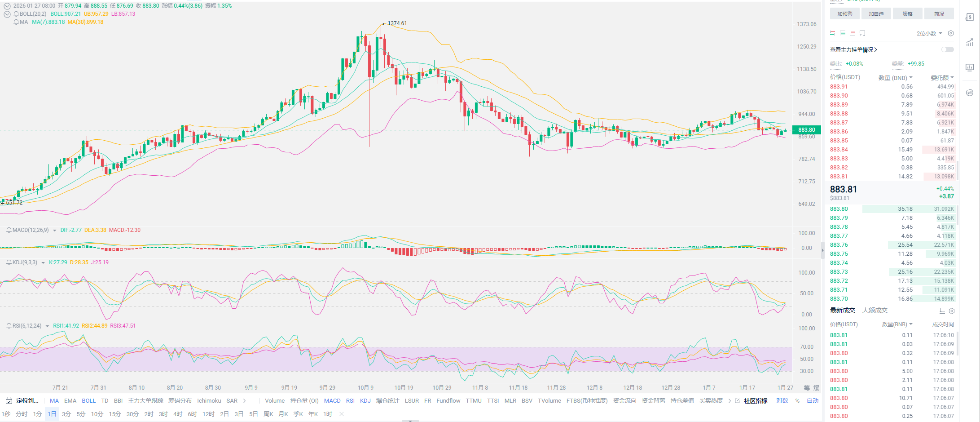The height and width of the screenshot is (422, 980).
Task: Click the calendar icon beside 定位到
Action: [x=9, y=400]
